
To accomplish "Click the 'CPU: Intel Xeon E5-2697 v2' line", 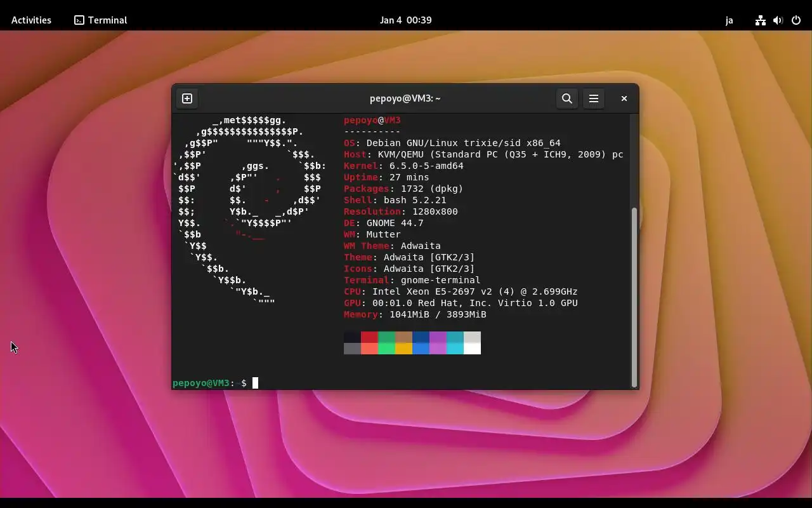I will tap(461, 291).
